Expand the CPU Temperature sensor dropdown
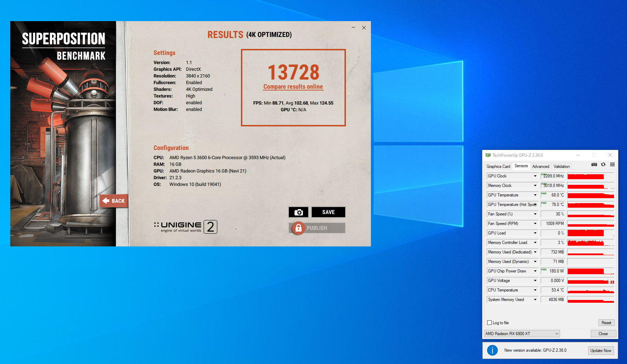 coord(535,290)
